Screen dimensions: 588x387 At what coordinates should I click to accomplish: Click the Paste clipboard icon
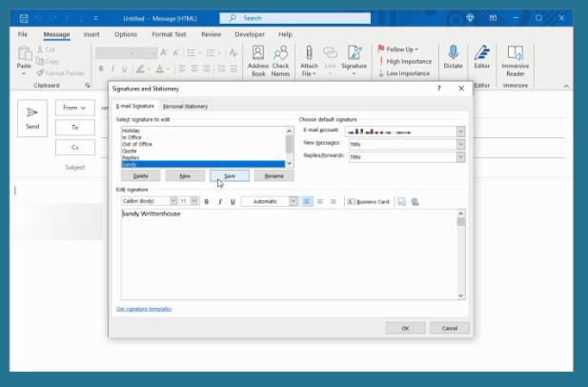coord(24,53)
